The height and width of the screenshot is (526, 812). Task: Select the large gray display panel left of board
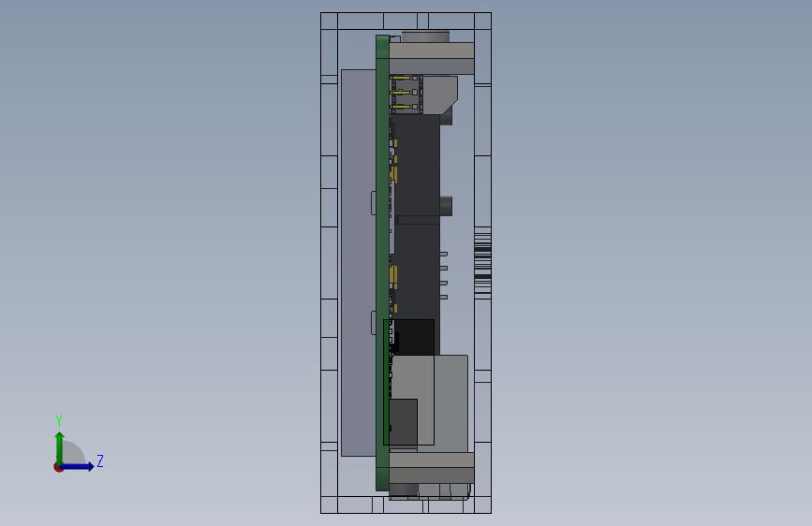pyautogui.click(x=359, y=263)
